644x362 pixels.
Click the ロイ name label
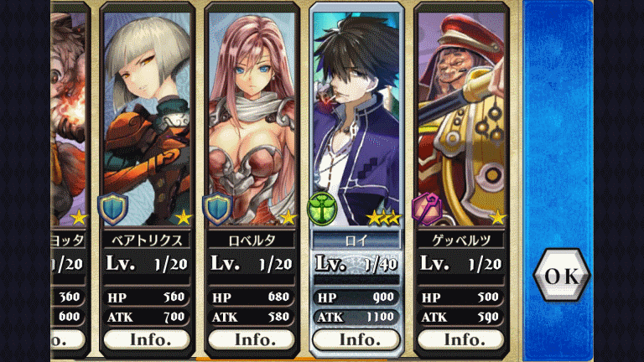click(356, 240)
